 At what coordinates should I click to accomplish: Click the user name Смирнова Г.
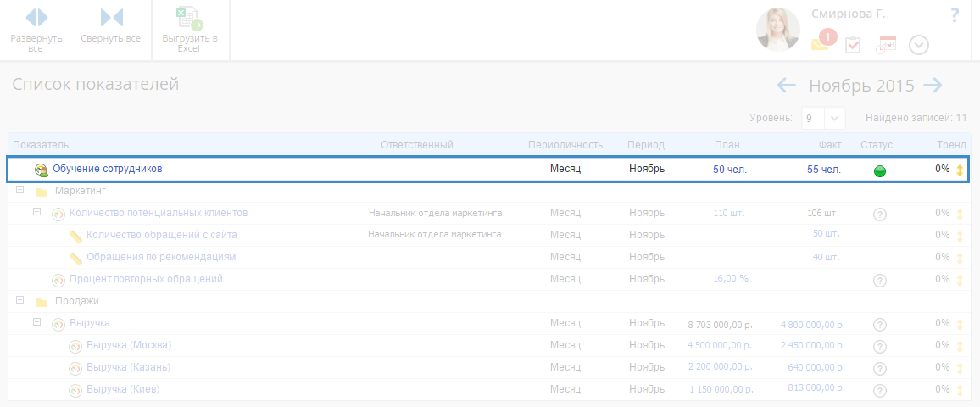[848, 14]
